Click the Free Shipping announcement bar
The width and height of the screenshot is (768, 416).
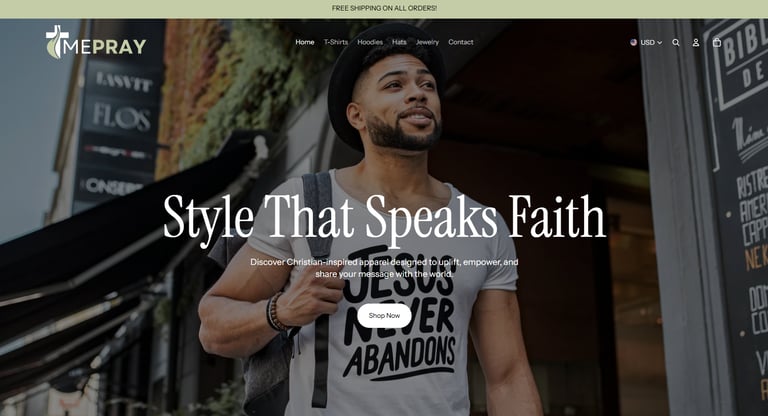384,8
